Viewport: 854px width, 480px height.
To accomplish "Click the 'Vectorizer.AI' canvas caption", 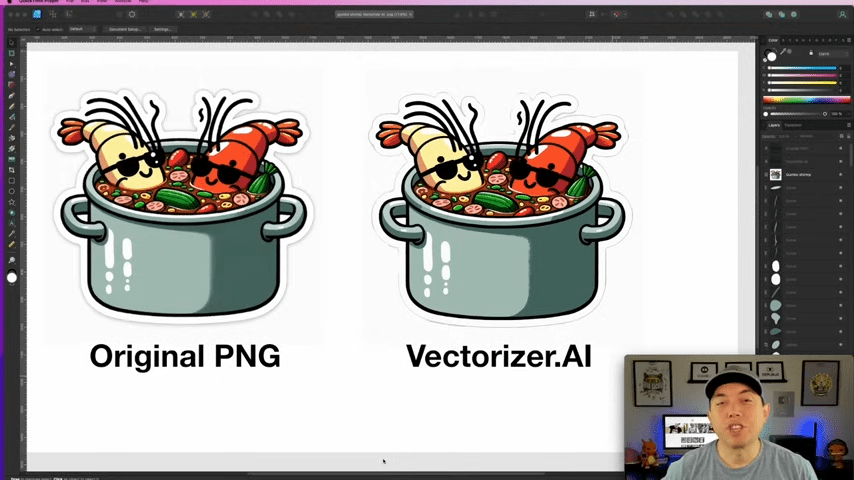I will pyautogui.click(x=499, y=357).
